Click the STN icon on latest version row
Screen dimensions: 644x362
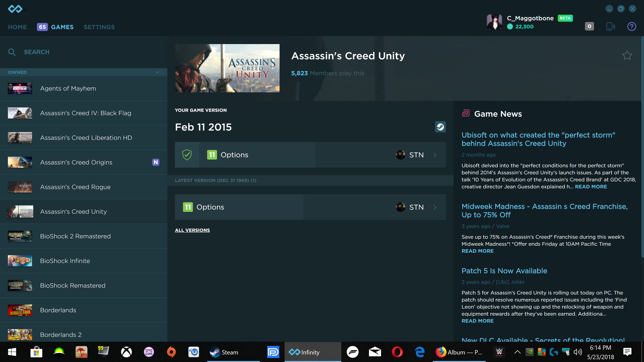point(400,206)
